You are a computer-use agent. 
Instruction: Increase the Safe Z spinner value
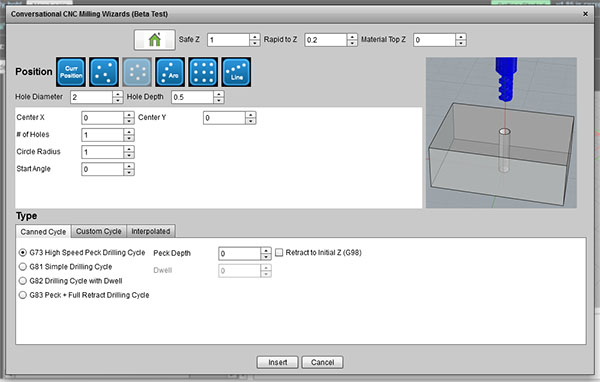pyautogui.click(x=255, y=37)
